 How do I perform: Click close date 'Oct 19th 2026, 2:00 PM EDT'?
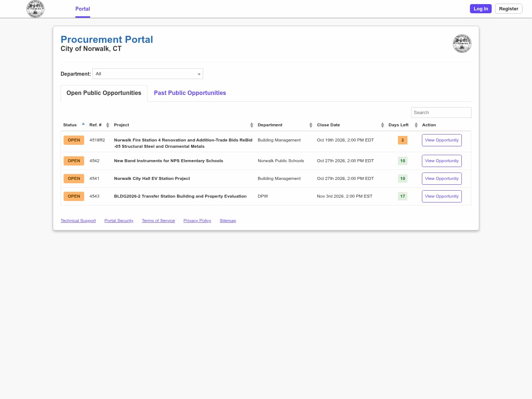click(345, 140)
